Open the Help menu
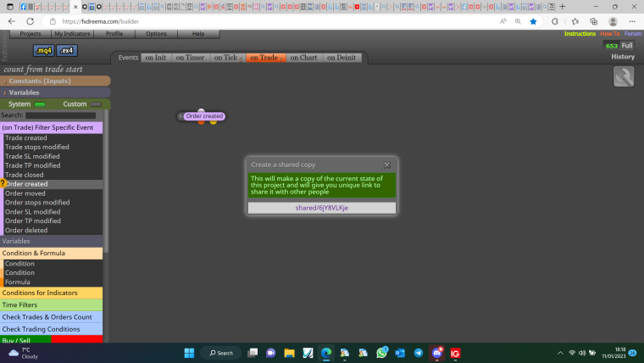The image size is (644, 363). coord(198,34)
